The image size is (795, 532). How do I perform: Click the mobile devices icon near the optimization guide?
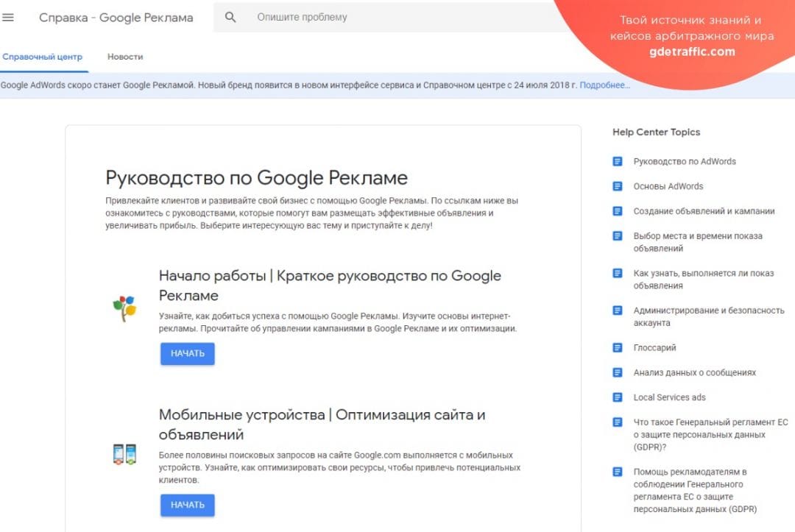tap(122, 455)
